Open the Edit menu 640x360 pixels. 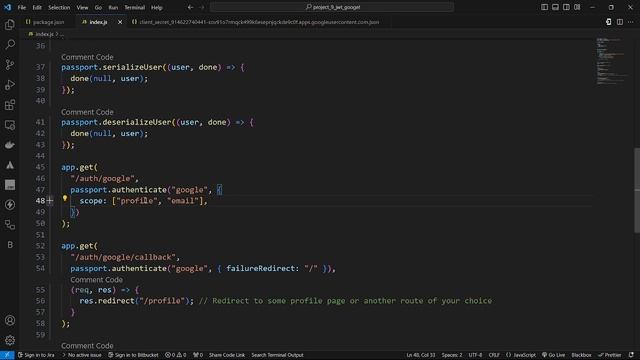(x=37, y=7)
